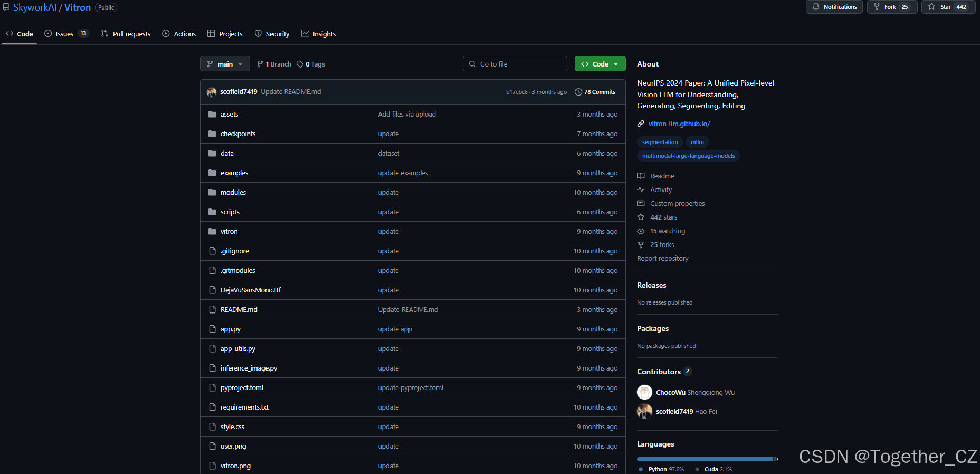Click the Python 97.6% language entry
980x474 pixels.
pyautogui.click(x=661, y=469)
